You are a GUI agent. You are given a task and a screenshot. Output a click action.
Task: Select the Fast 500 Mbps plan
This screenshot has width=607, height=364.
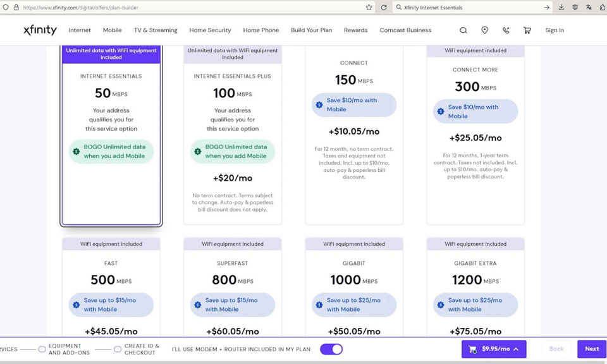pos(111,287)
